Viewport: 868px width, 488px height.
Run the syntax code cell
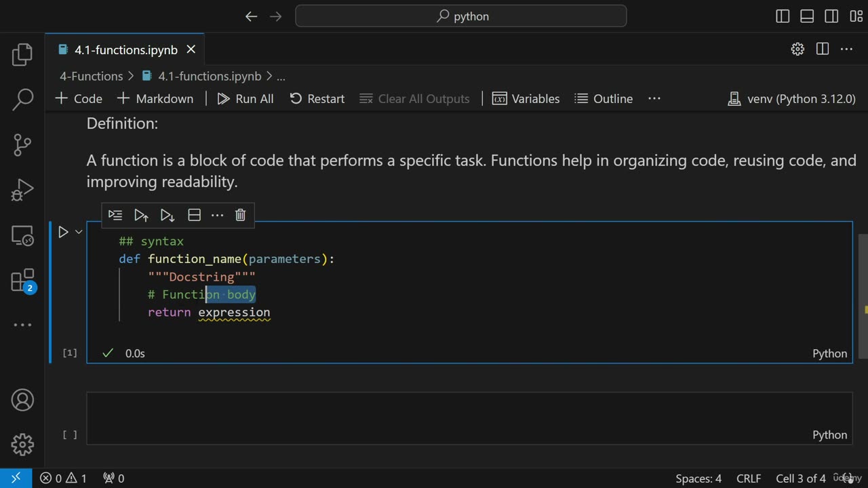(x=63, y=232)
